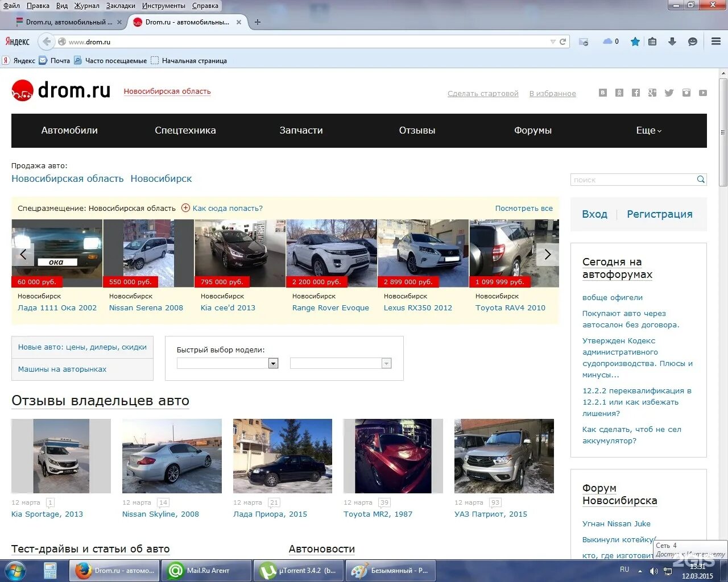Screen dimensions: 728x582
Task: Expand second model selection dropdown
Action: click(386, 363)
